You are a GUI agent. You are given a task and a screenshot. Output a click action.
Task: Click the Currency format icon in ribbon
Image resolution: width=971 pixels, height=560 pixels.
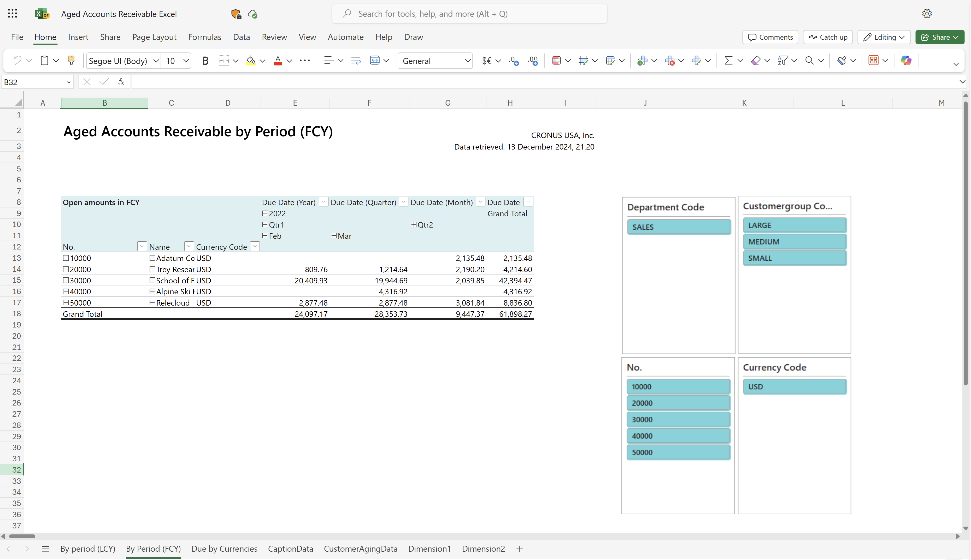487,61
